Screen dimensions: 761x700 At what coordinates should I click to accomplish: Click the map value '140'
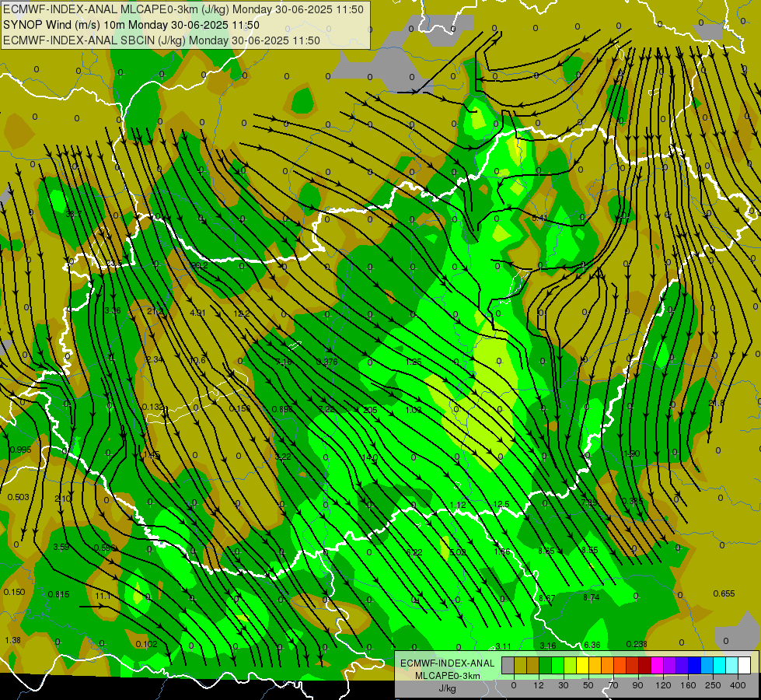click(x=370, y=457)
